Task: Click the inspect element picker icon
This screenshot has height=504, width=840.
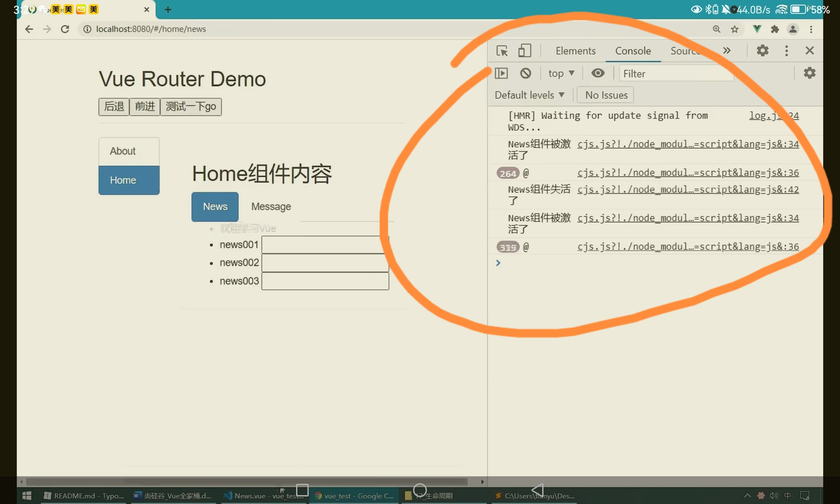Action: click(x=502, y=51)
